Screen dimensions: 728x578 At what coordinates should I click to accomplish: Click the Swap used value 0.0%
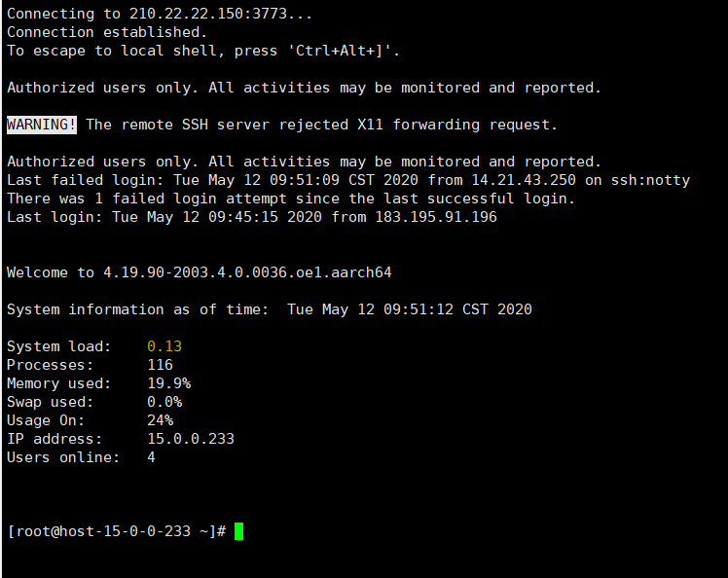pos(164,402)
